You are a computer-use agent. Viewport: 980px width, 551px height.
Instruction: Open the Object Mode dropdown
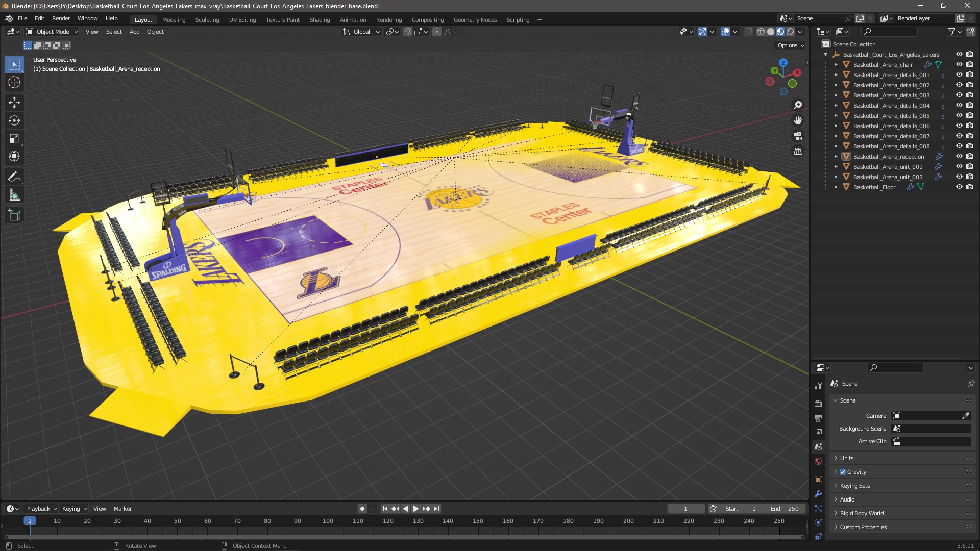[x=52, y=32]
